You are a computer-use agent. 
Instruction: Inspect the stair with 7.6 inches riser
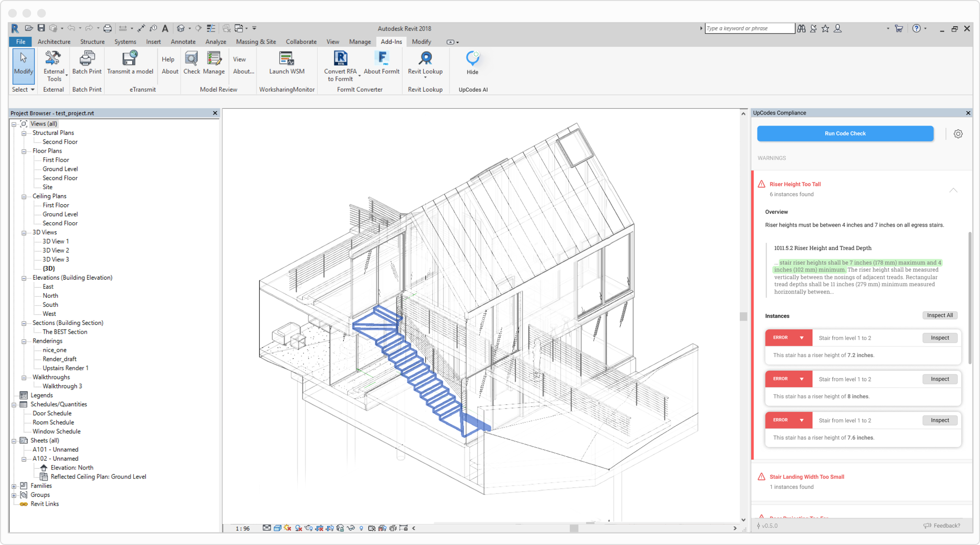point(940,420)
